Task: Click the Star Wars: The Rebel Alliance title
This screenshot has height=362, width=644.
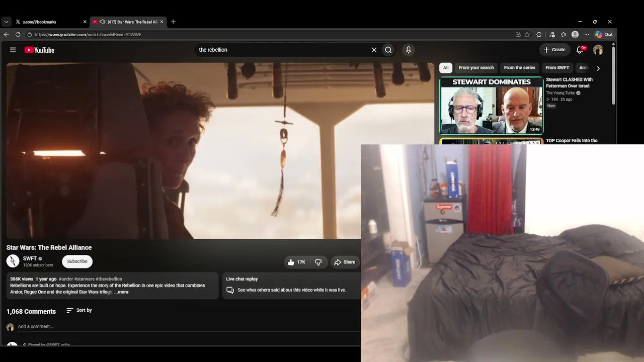Action: click(49, 247)
